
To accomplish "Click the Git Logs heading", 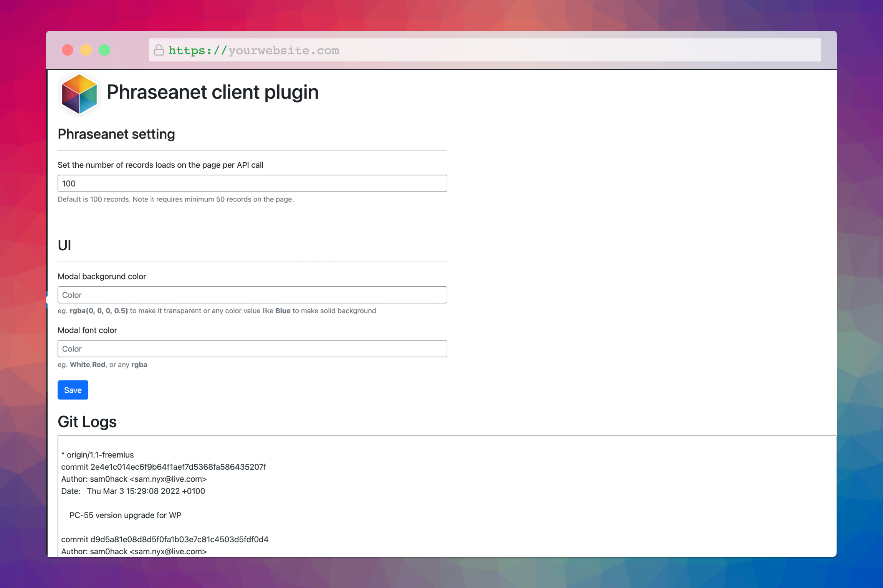I will (x=87, y=422).
